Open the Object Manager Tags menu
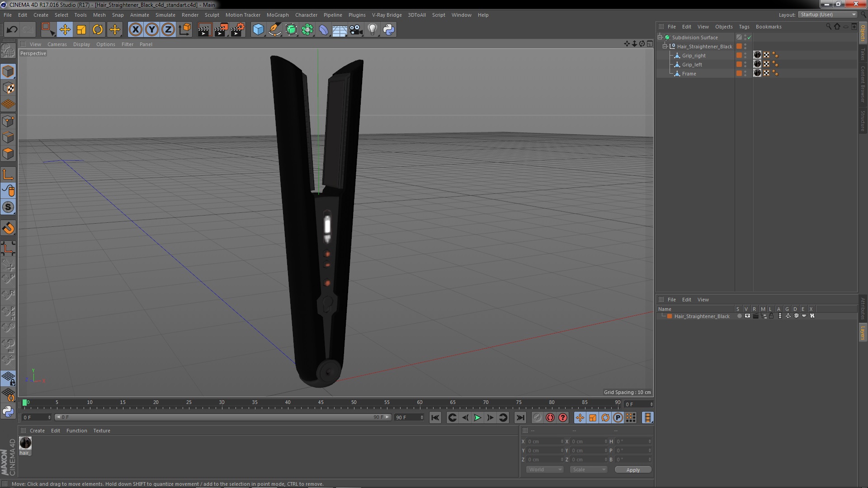 (744, 27)
